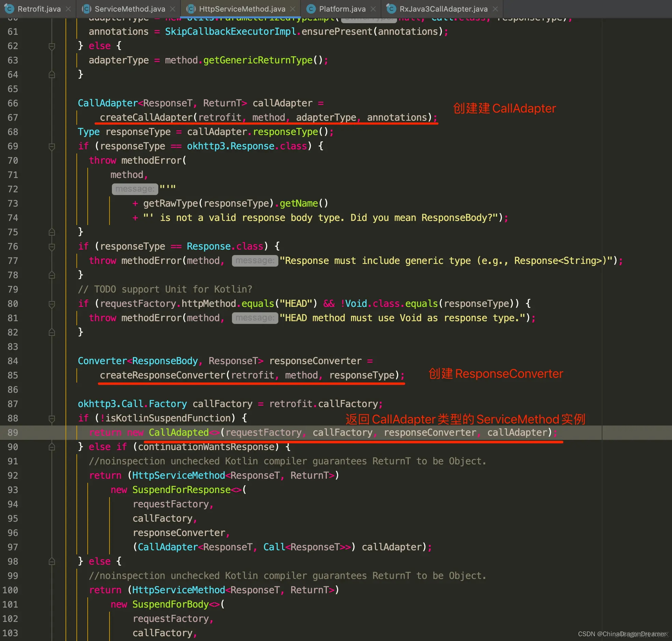Collapse the HEAD method check at line 80
This screenshot has height=641, width=672.
52,304
